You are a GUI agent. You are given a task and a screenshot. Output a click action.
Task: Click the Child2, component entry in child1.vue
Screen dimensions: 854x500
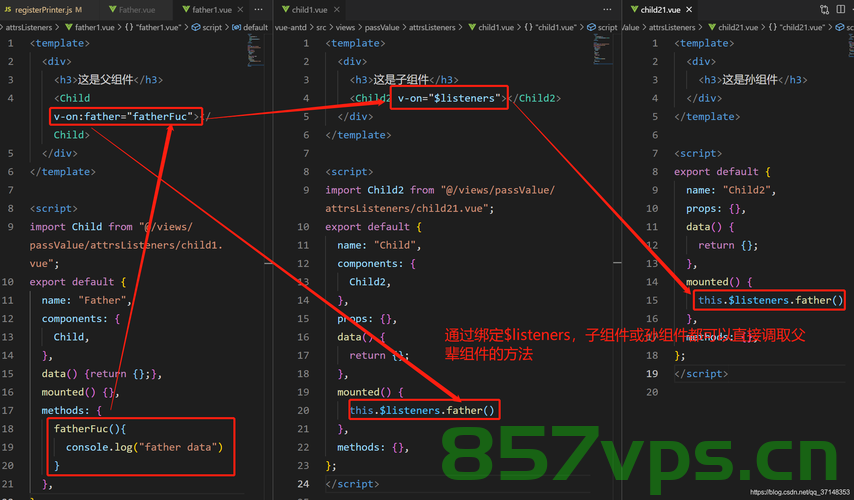370,282
